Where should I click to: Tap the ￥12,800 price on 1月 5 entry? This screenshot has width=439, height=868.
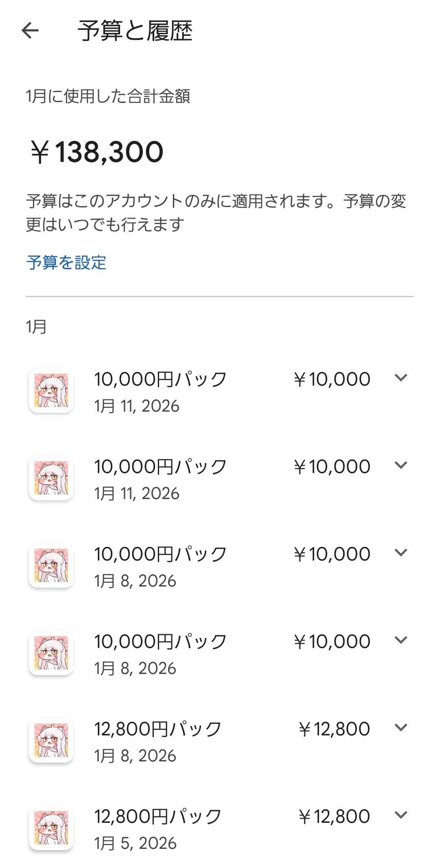point(334,817)
